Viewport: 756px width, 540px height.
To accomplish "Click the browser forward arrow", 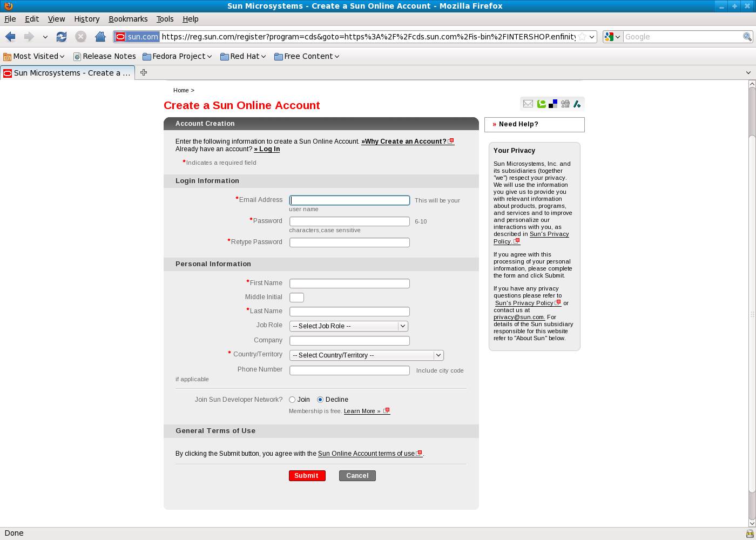I will [29, 37].
